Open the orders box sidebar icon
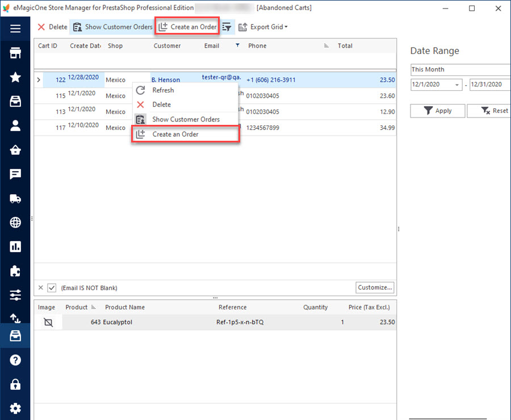This screenshot has width=511, height=420. pyautogui.click(x=15, y=102)
